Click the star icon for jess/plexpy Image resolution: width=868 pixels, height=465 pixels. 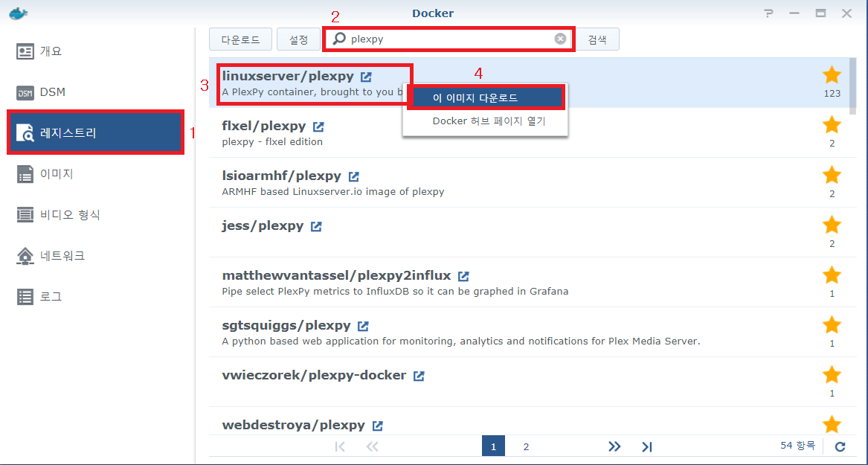(832, 225)
